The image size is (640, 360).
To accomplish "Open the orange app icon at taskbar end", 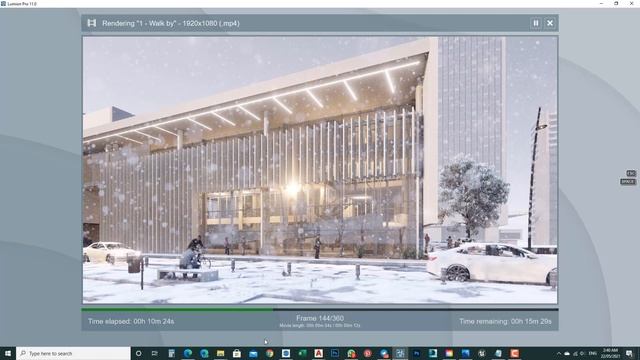I will [514, 353].
